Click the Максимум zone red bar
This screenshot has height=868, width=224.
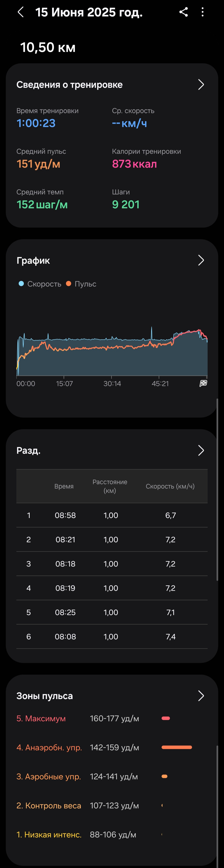[x=166, y=718]
